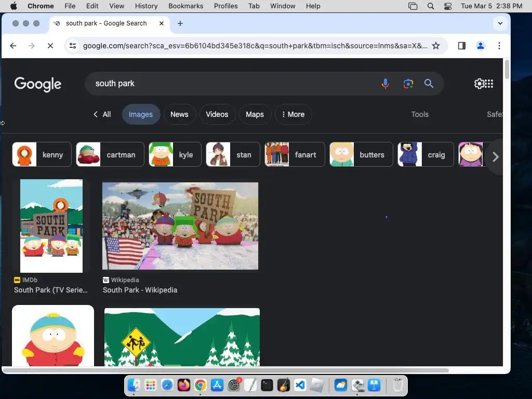Image resolution: width=532 pixels, height=399 pixels.
Task: Open Control Center in the menu bar
Action: point(448,6)
